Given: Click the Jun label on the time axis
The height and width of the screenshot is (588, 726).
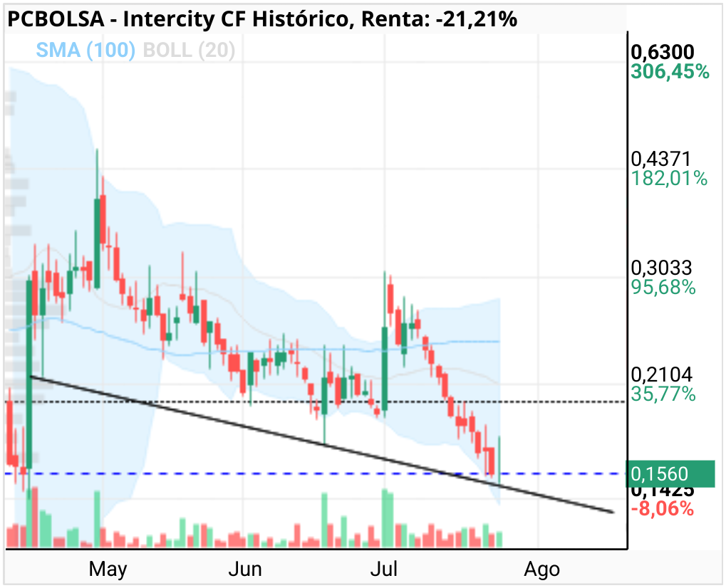Looking at the screenshot, I should tap(245, 569).
